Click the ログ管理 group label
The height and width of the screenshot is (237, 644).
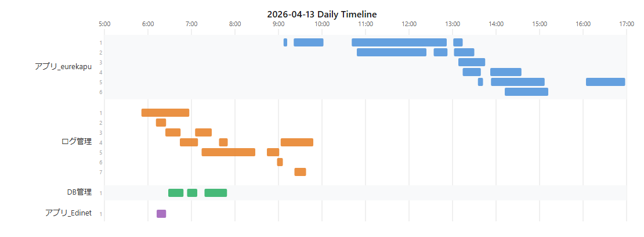point(76,141)
